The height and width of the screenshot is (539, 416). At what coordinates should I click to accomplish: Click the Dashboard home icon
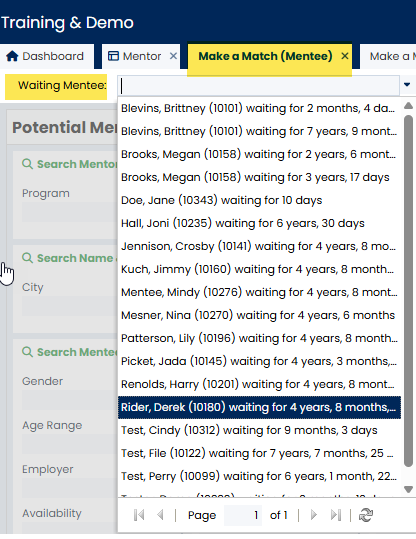tap(12, 56)
